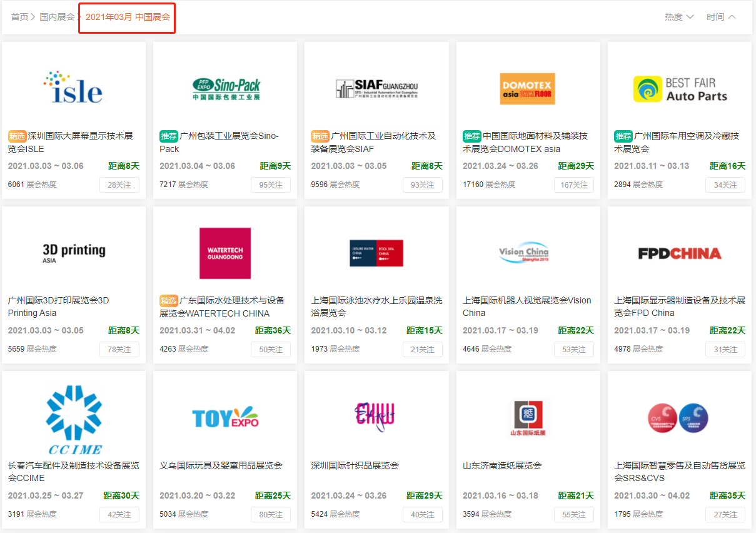
Task: Follow paper expo via 55关注 button
Action: pos(574,514)
